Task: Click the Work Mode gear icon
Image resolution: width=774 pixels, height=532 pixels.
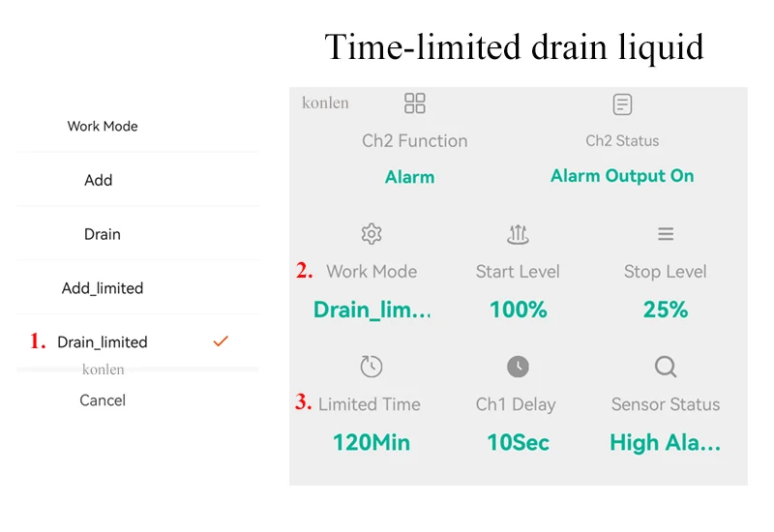Action: coord(372,234)
